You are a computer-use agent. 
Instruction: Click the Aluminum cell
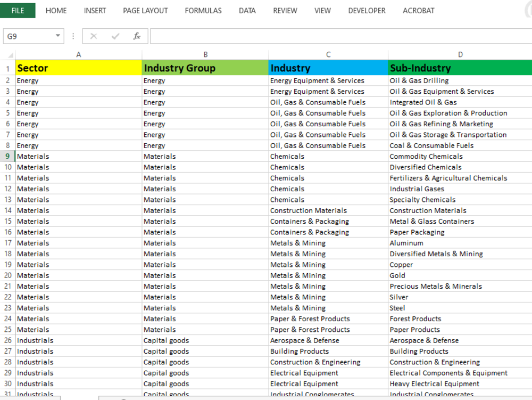click(x=460, y=243)
